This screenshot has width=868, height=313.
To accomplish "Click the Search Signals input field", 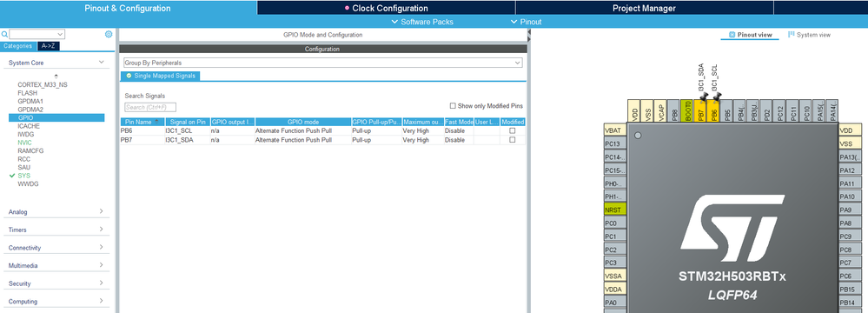I will click(x=150, y=108).
